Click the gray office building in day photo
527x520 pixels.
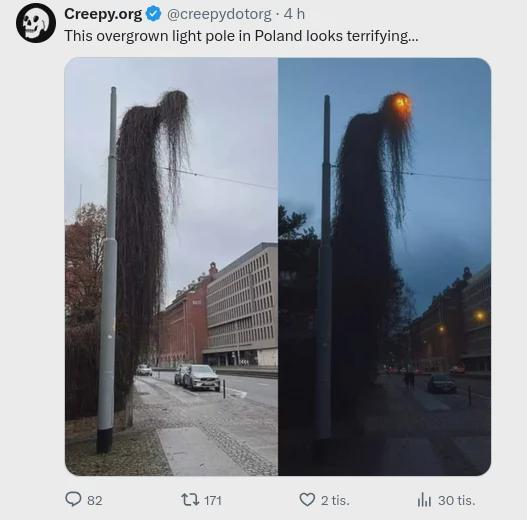point(242,304)
